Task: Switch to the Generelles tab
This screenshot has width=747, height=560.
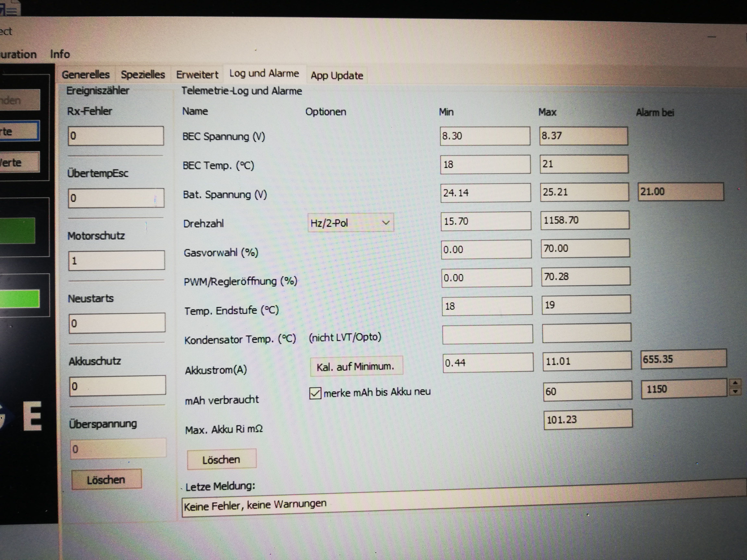Action: (x=85, y=74)
